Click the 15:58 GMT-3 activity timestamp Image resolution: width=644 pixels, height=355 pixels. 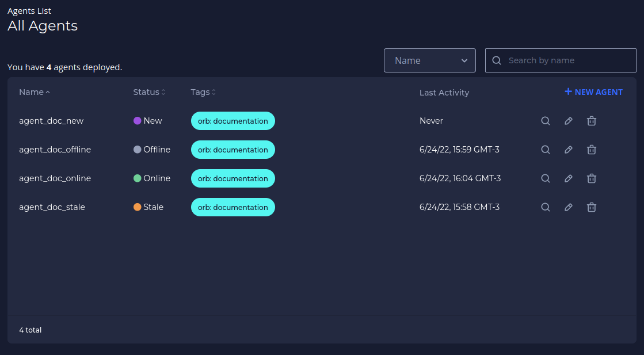[459, 207]
